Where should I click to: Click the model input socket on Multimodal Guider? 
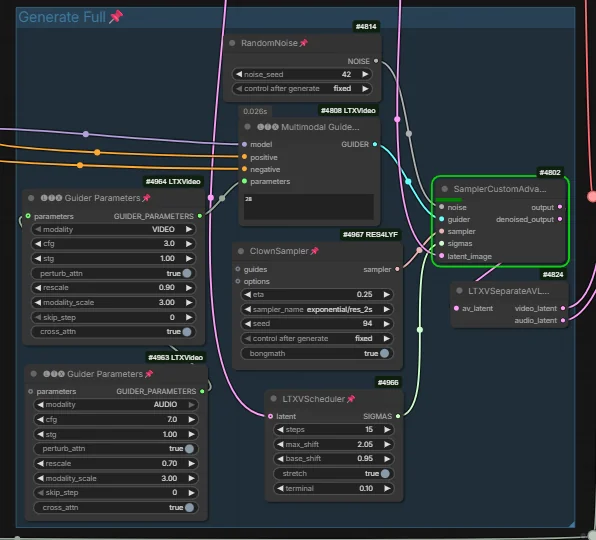coord(244,144)
